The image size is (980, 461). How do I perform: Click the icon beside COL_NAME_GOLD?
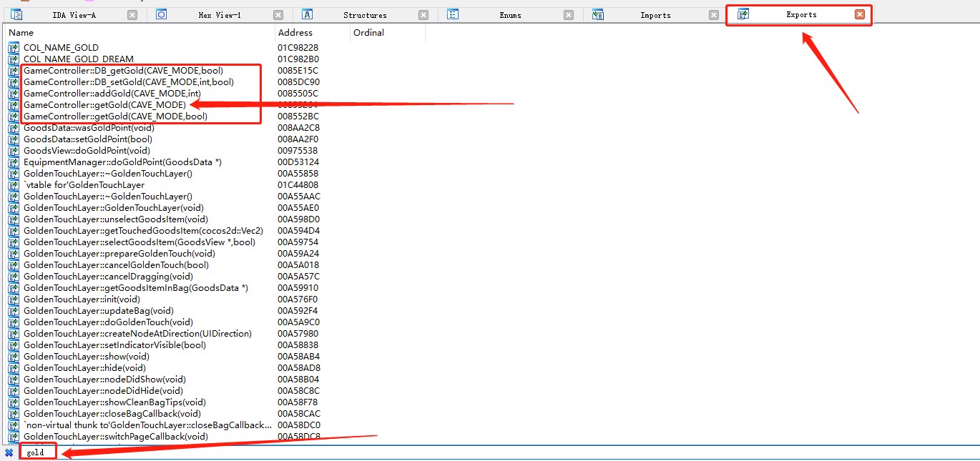(14, 48)
